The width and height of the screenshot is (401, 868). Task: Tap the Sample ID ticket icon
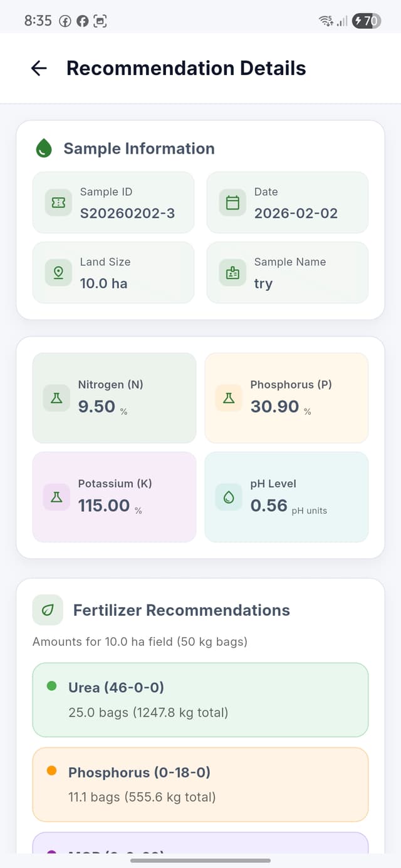coord(58,203)
